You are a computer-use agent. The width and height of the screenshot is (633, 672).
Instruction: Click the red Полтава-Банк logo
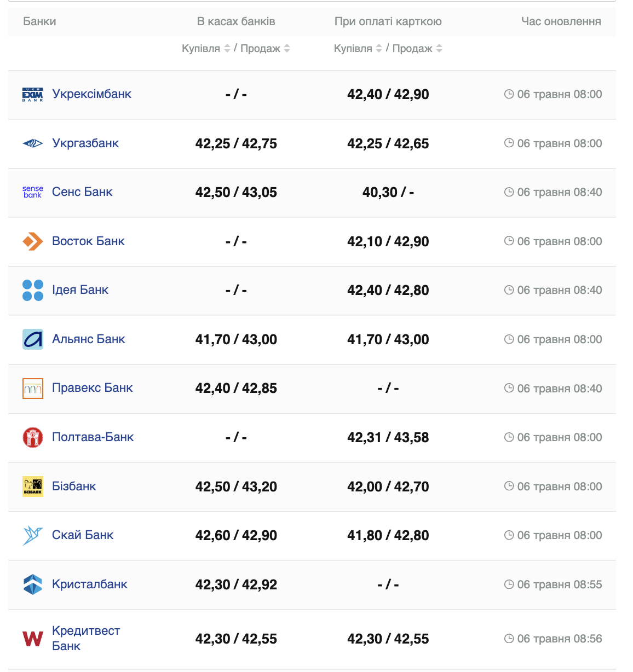pyautogui.click(x=32, y=437)
